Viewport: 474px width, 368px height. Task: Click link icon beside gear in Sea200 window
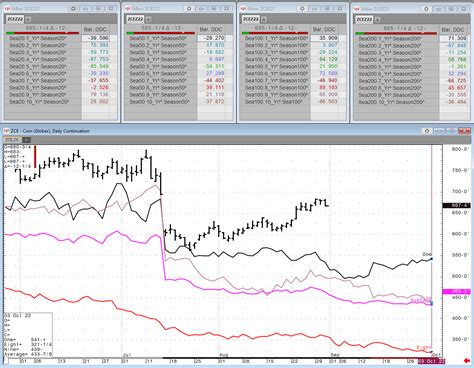(439, 9)
